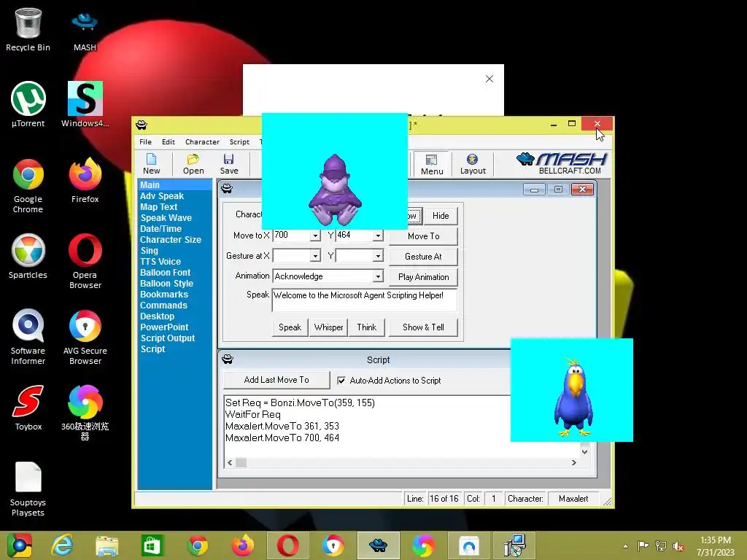Click the blue bird Maxalert character

point(573,397)
